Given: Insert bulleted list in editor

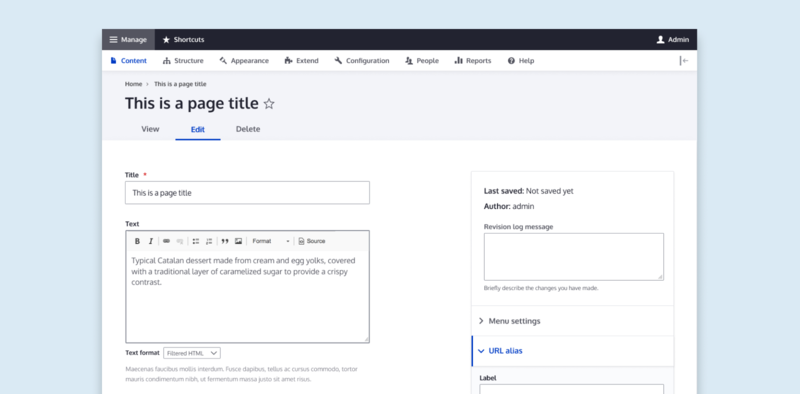Looking at the screenshot, I should pos(196,241).
